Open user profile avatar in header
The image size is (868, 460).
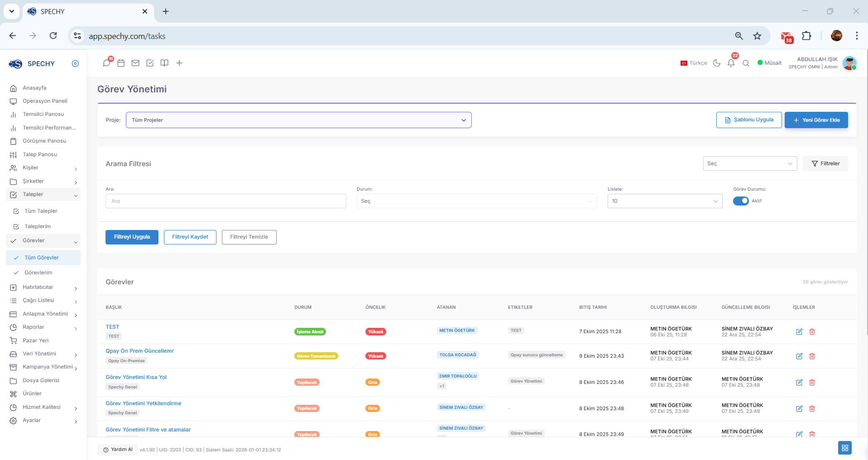click(x=849, y=63)
